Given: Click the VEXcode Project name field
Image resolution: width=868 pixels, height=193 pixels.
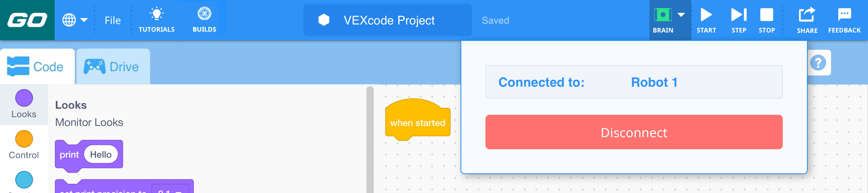Looking at the screenshot, I should (x=389, y=20).
